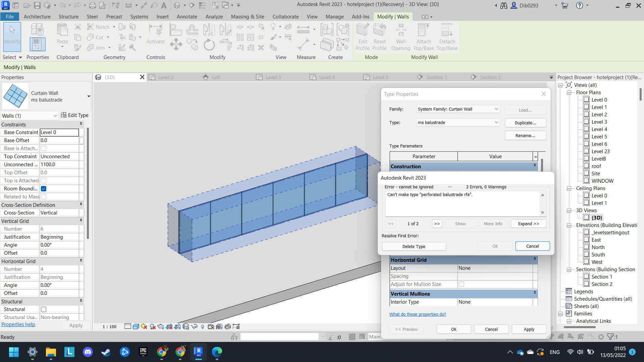Viewport: 644px width, 362px height.
Task: Open the What do these properties do link
Action: point(417,314)
